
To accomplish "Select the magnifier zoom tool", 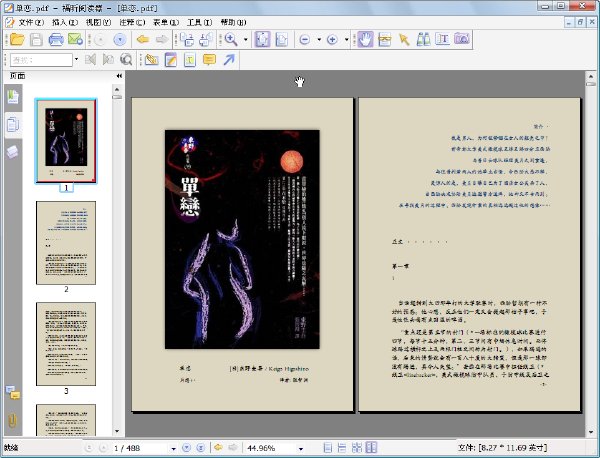I will pyautogui.click(x=231, y=39).
